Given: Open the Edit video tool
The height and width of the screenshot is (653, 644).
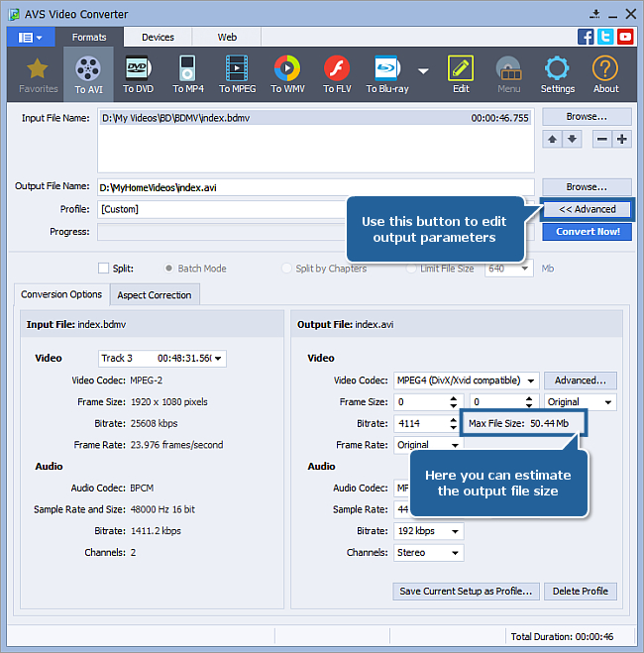Looking at the screenshot, I should click(461, 74).
